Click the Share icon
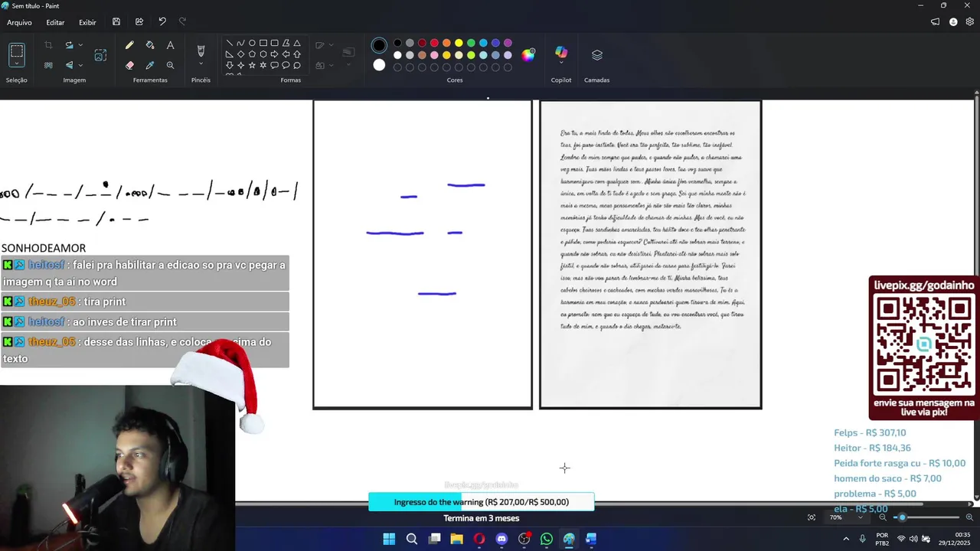The image size is (980, 551). point(139,22)
